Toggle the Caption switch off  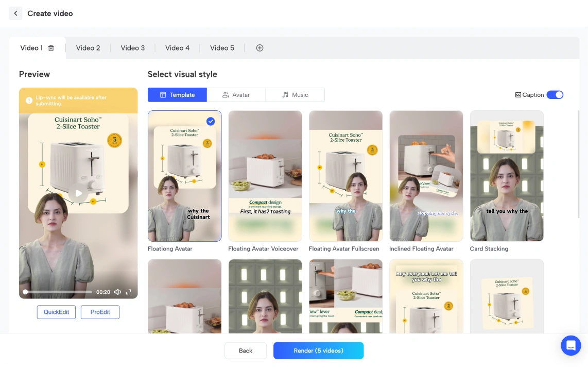click(x=555, y=95)
